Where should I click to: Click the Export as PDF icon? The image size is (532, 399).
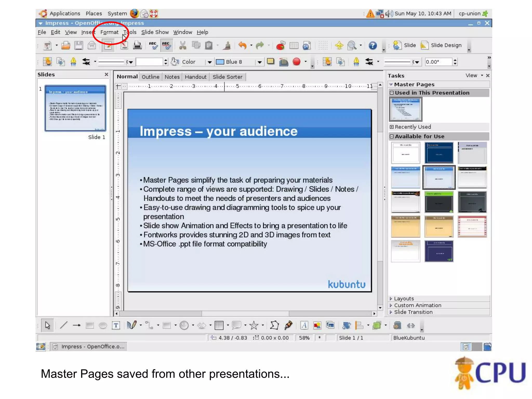(124, 46)
